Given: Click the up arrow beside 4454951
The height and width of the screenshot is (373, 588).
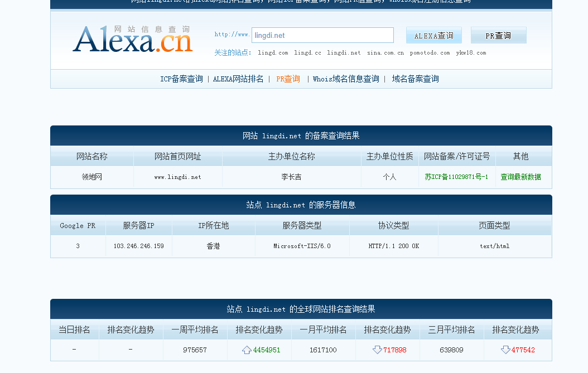Looking at the screenshot, I should [247, 350].
